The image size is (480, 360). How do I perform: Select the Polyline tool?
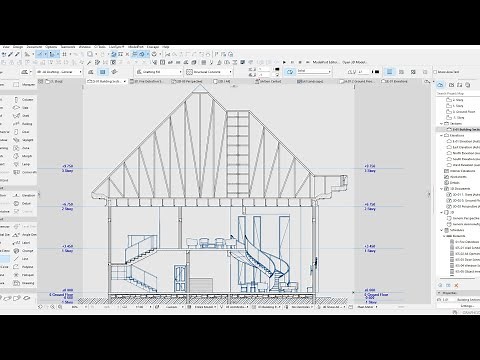(x=23, y=267)
